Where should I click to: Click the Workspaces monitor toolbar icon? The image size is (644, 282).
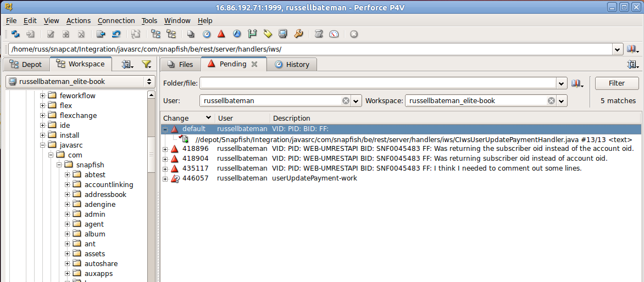(282, 34)
